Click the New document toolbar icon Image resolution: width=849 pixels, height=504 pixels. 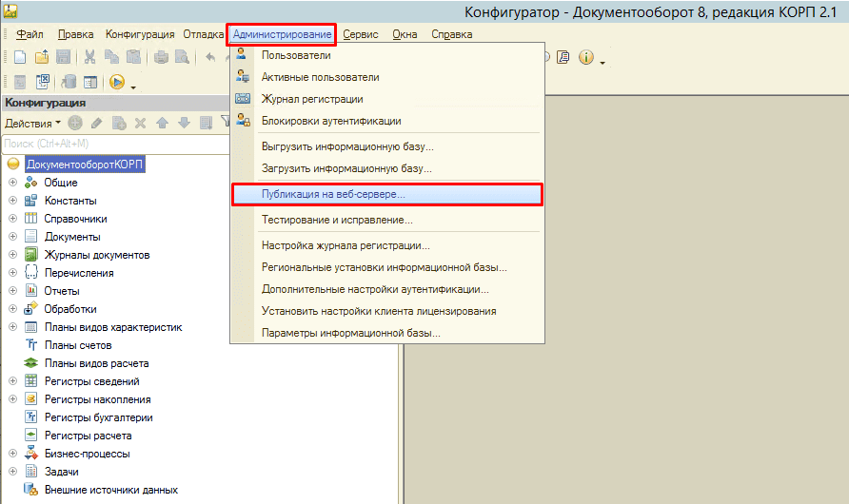point(20,57)
